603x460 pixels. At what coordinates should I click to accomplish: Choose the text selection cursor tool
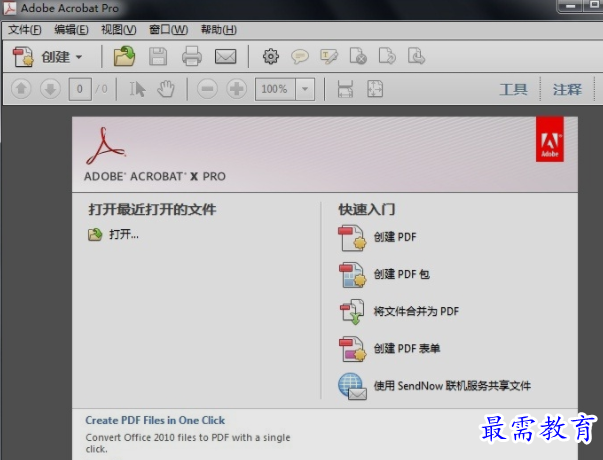coord(137,89)
